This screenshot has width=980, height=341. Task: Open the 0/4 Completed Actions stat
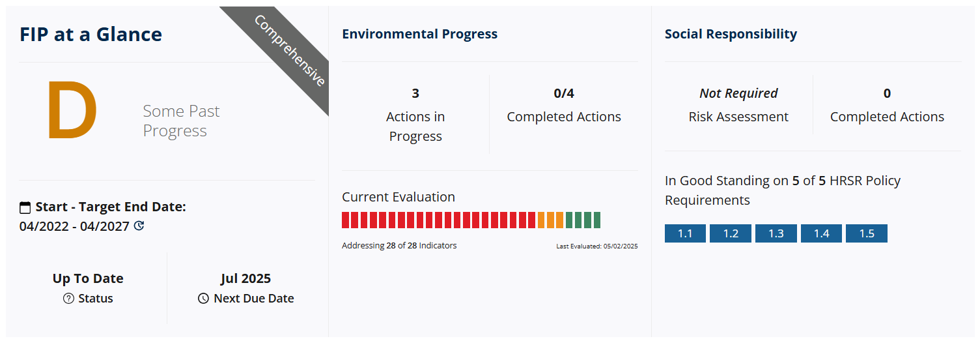coord(564,105)
